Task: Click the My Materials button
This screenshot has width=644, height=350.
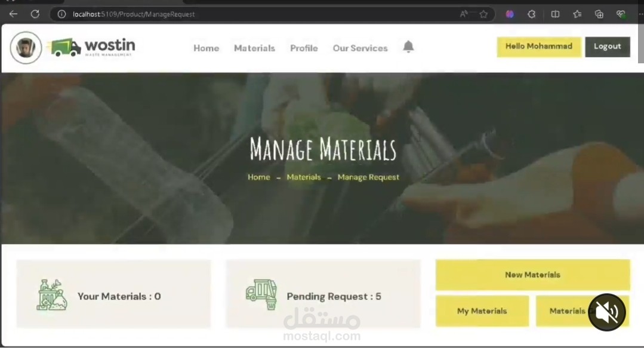Action: (482, 311)
